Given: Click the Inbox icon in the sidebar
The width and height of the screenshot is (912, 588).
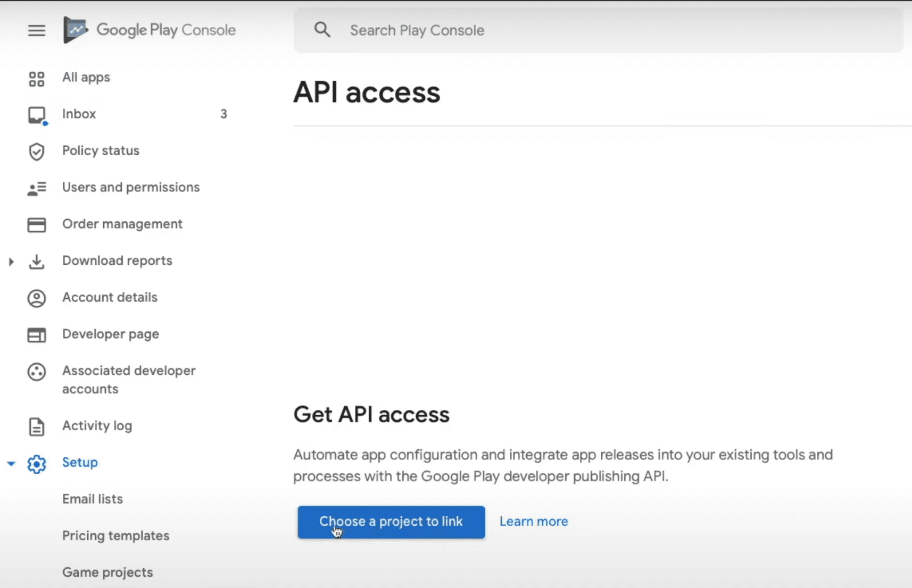Looking at the screenshot, I should 36,115.
